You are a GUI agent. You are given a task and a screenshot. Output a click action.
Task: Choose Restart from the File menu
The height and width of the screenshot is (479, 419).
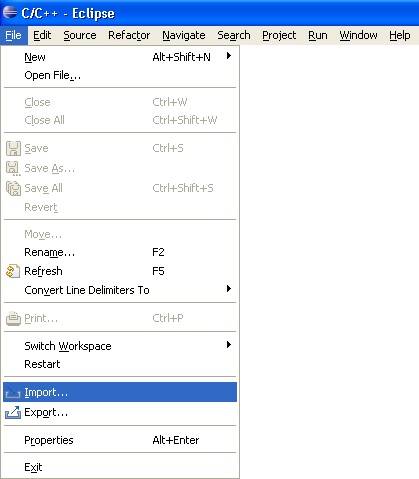point(120,364)
